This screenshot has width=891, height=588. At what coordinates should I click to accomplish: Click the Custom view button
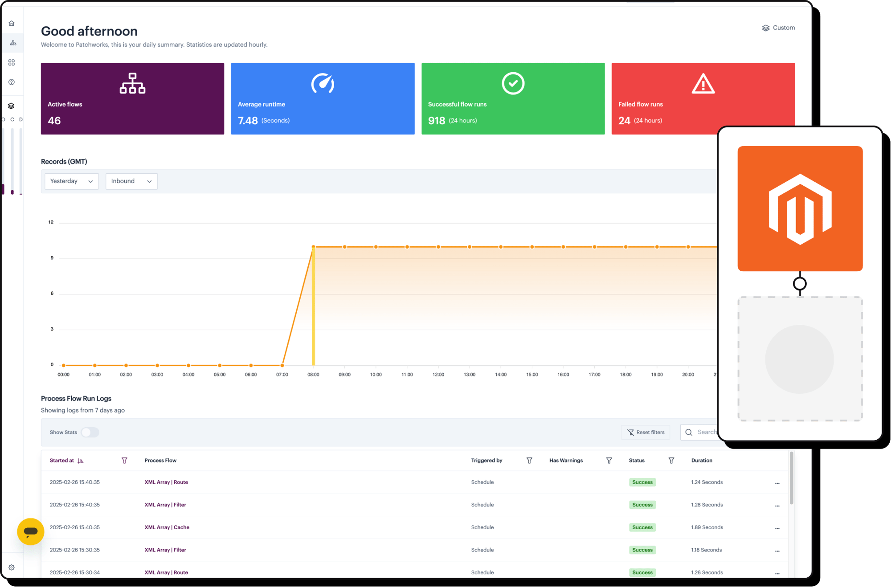click(778, 28)
